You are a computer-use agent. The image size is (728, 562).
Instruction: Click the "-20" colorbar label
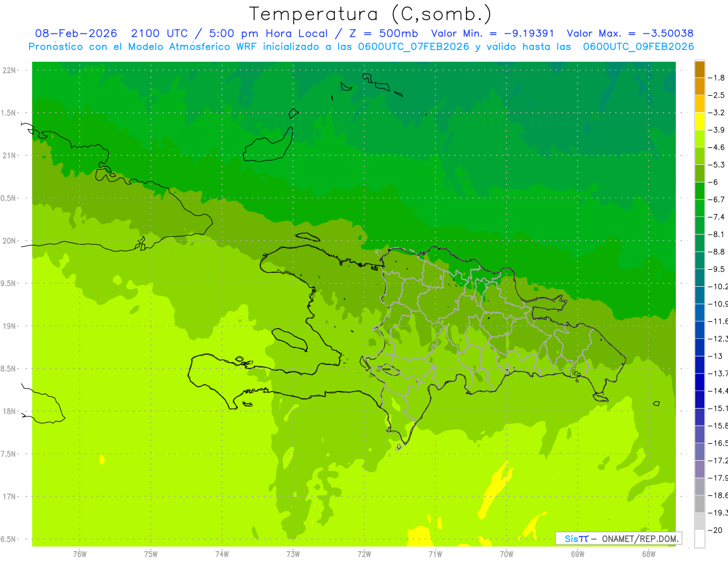[716, 530]
